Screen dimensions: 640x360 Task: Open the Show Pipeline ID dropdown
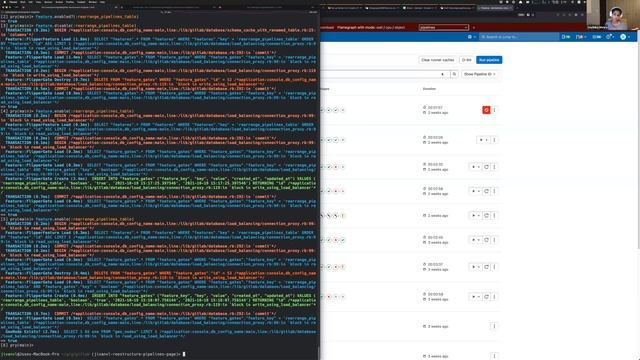[479, 74]
